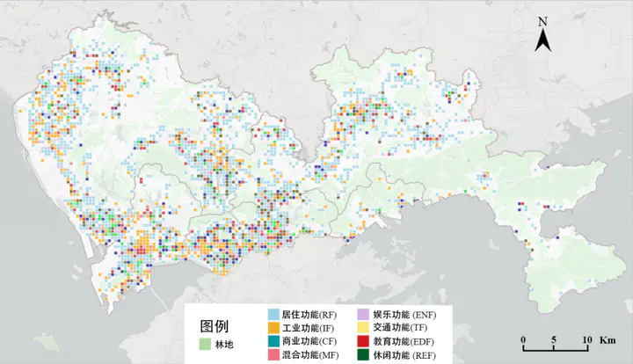Click the 商业功能(CF) teal swatch
This screenshot has height=364, width=633.
click(273, 341)
